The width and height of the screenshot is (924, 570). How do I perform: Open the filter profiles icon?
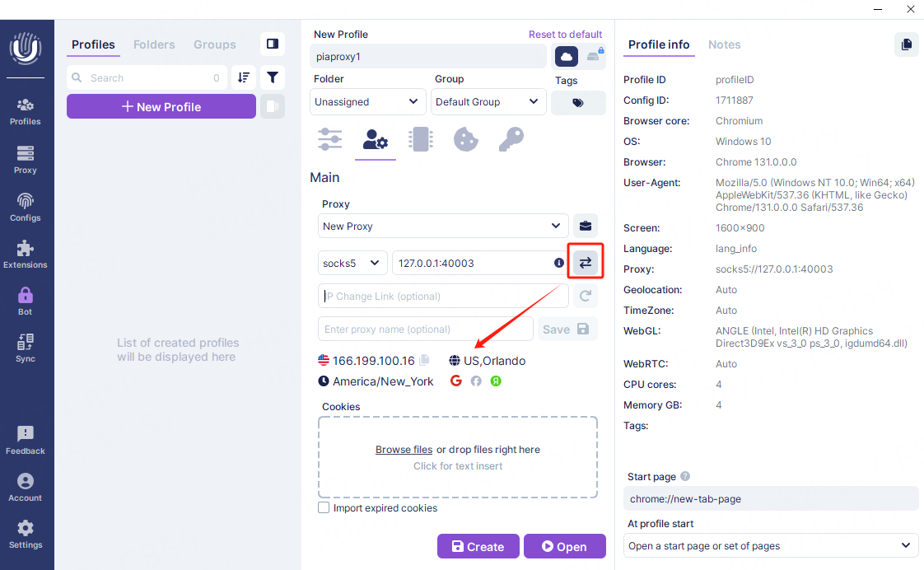(273, 77)
